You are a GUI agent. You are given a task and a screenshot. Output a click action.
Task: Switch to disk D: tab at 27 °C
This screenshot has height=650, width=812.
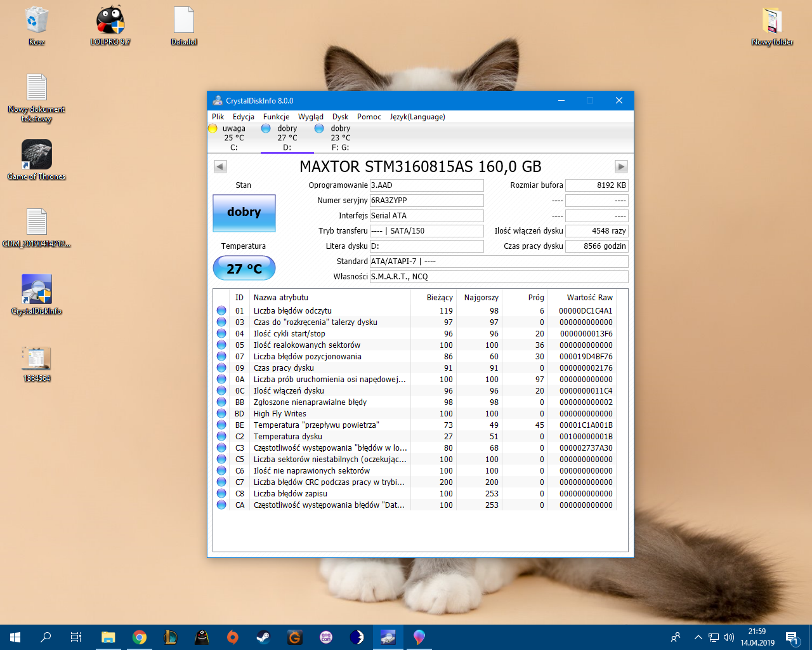(x=287, y=138)
